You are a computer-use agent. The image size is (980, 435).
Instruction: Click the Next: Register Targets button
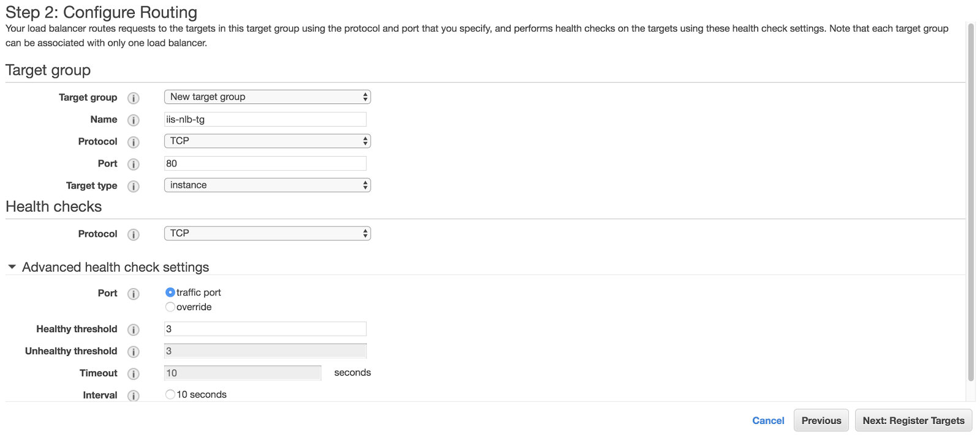(x=913, y=420)
